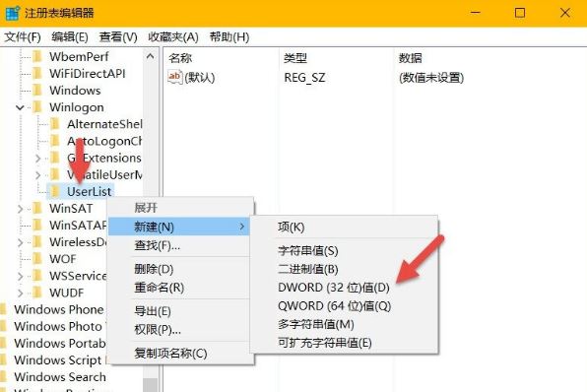Minimize the Registry Editor window
Screen dimensions: 587x392
pos(476,13)
